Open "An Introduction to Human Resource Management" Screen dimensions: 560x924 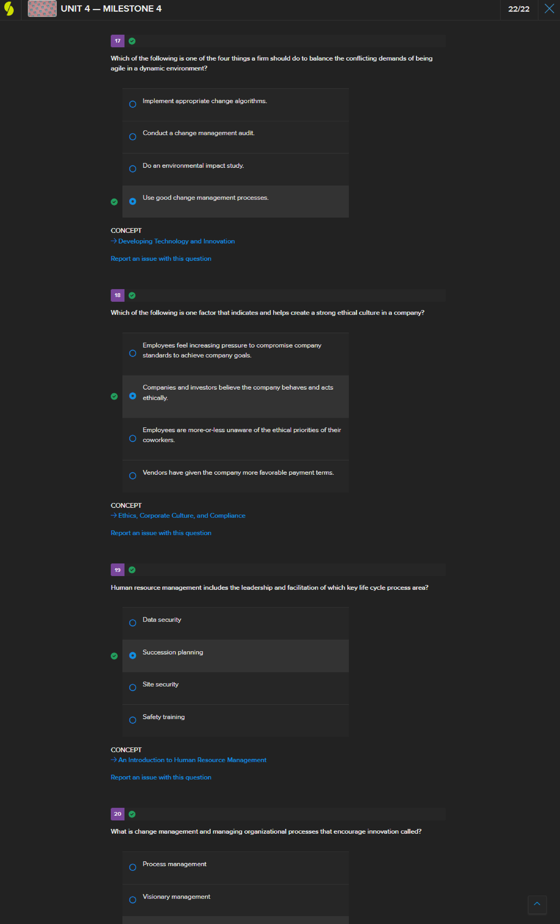click(x=192, y=760)
